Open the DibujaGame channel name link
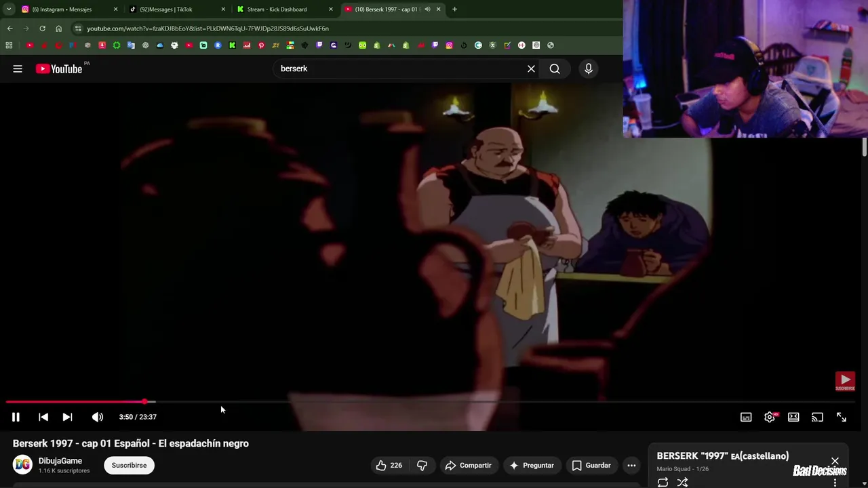 pos(60,461)
